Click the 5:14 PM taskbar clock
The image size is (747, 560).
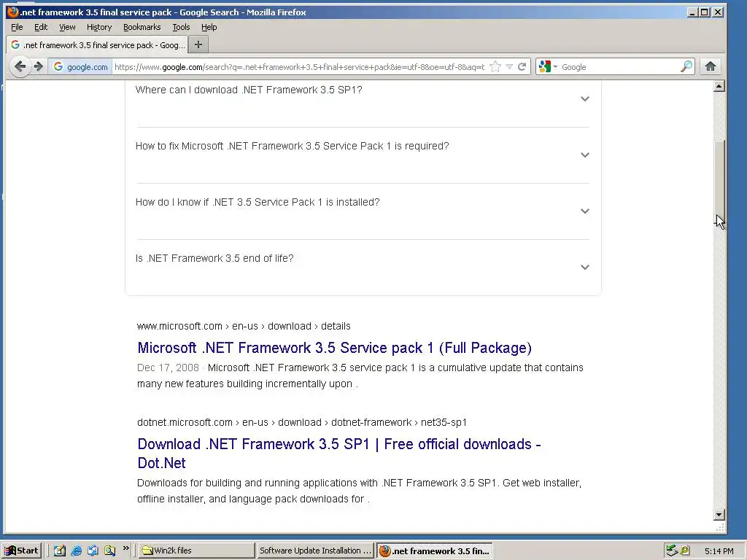719,551
